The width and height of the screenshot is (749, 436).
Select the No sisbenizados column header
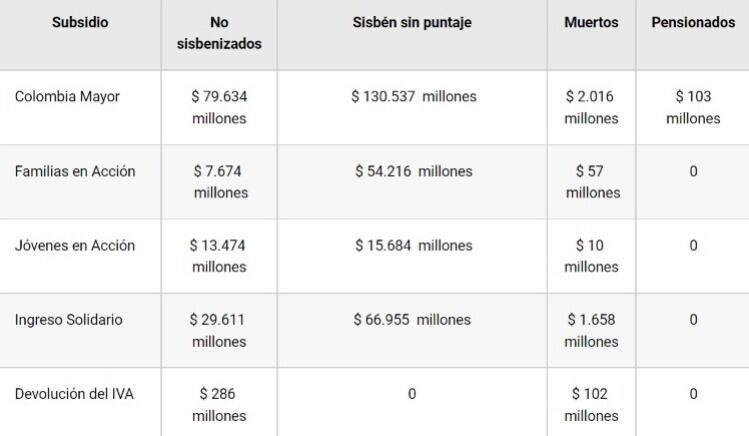(x=219, y=33)
